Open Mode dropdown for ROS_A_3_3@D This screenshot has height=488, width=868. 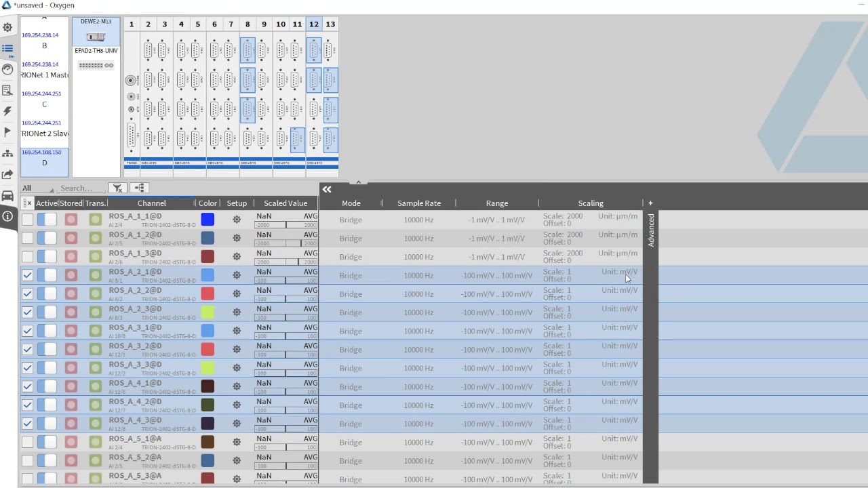pos(351,368)
